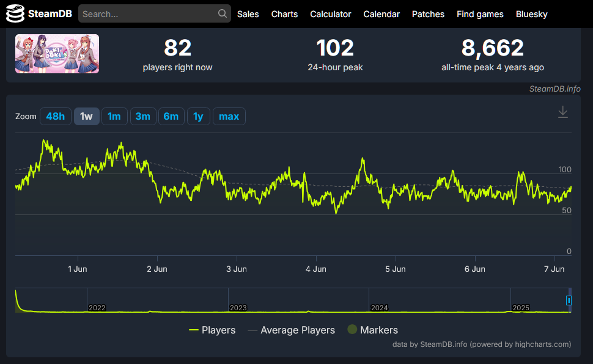Click the '102' 24-hour peak value
Viewport: 593px width, 364px height.
(x=335, y=48)
